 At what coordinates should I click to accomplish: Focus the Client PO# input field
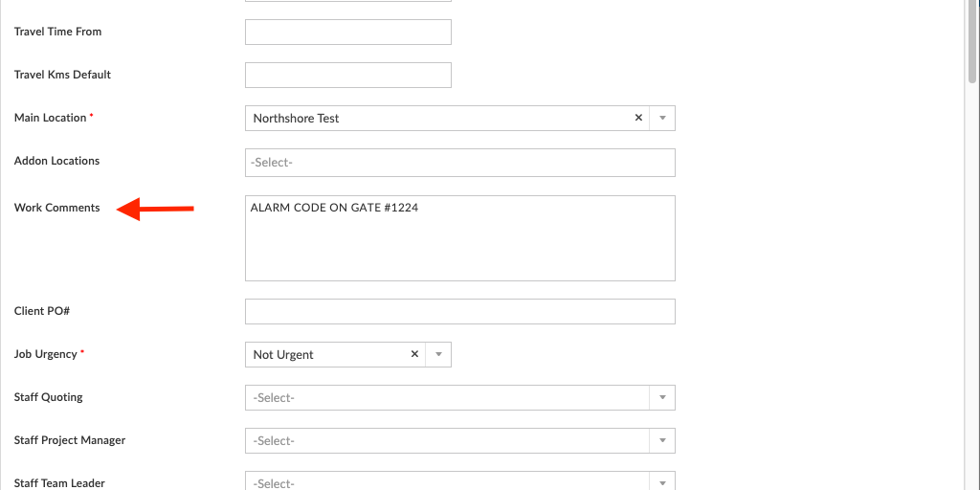[459, 311]
